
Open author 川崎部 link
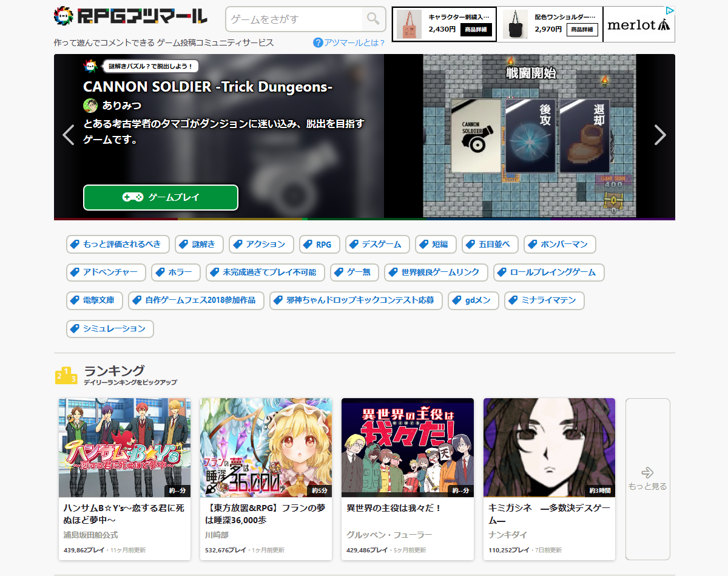[217, 535]
